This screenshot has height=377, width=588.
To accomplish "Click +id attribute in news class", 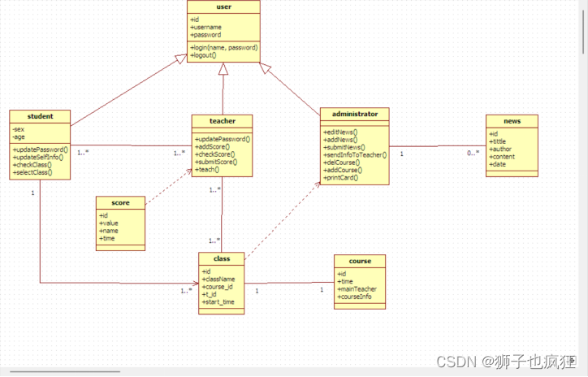I will [494, 133].
